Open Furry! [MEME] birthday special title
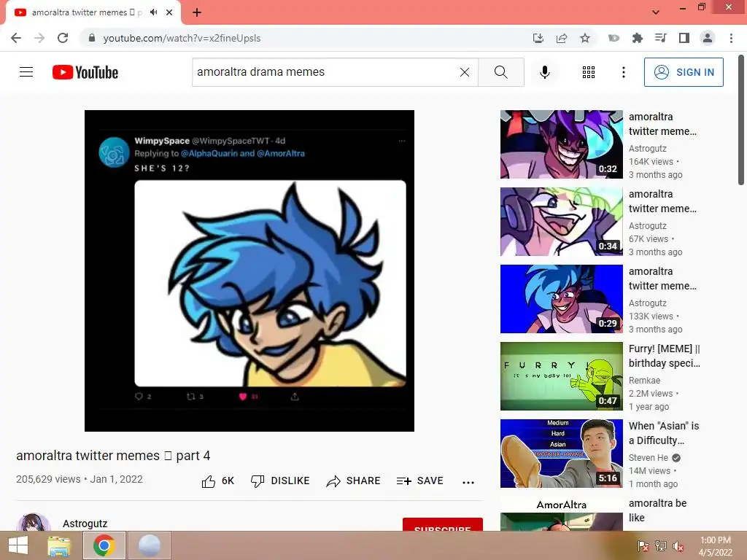The height and width of the screenshot is (560, 747). [x=664, y=356]
